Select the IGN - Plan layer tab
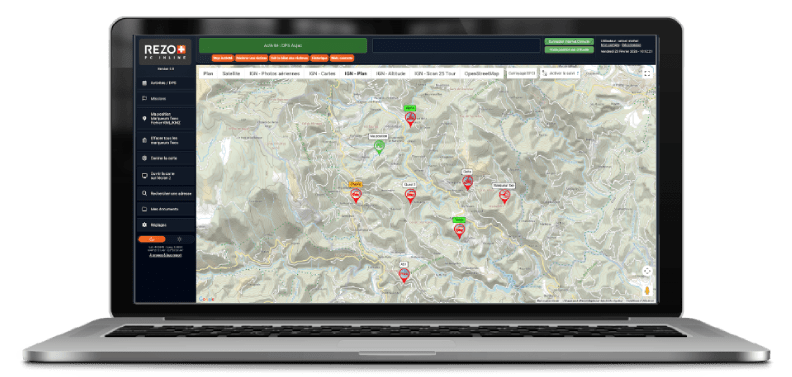Viewport: 792px width, 377px height. point(356,74)
